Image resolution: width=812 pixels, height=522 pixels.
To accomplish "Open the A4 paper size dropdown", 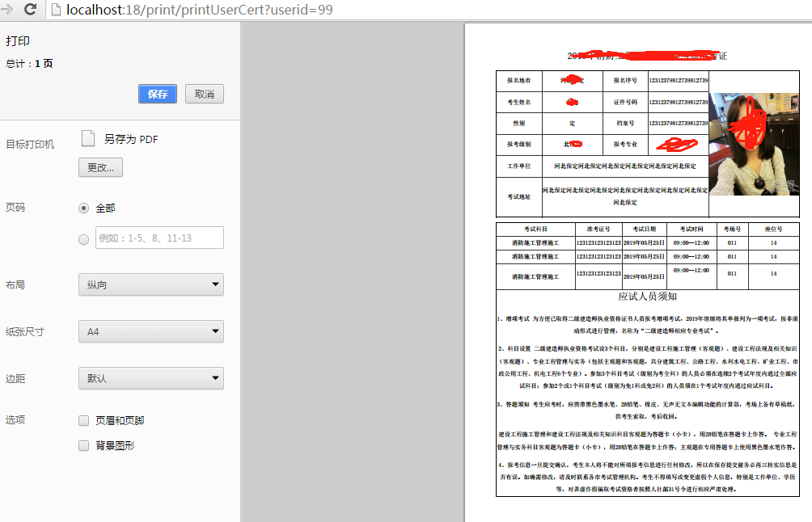I will (150, 331).
